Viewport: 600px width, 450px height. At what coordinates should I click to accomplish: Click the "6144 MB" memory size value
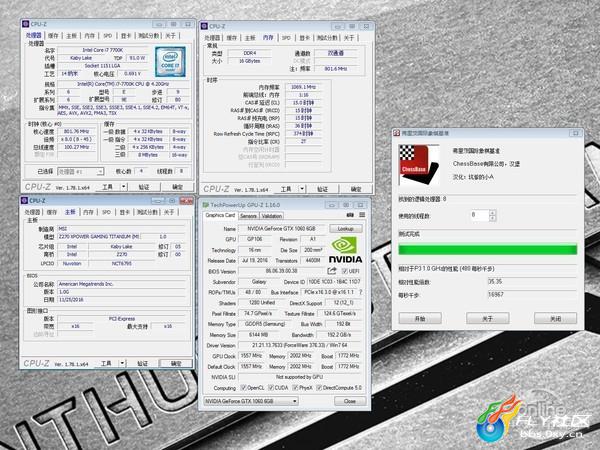(x=258, y=334)
